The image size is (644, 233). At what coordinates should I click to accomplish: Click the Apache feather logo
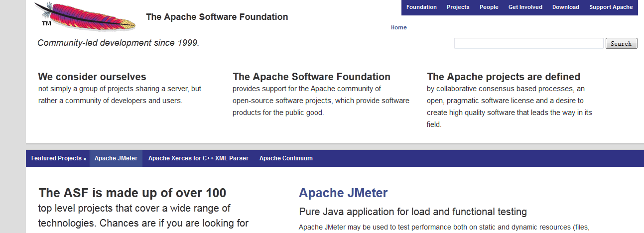(x=86, y=16)
